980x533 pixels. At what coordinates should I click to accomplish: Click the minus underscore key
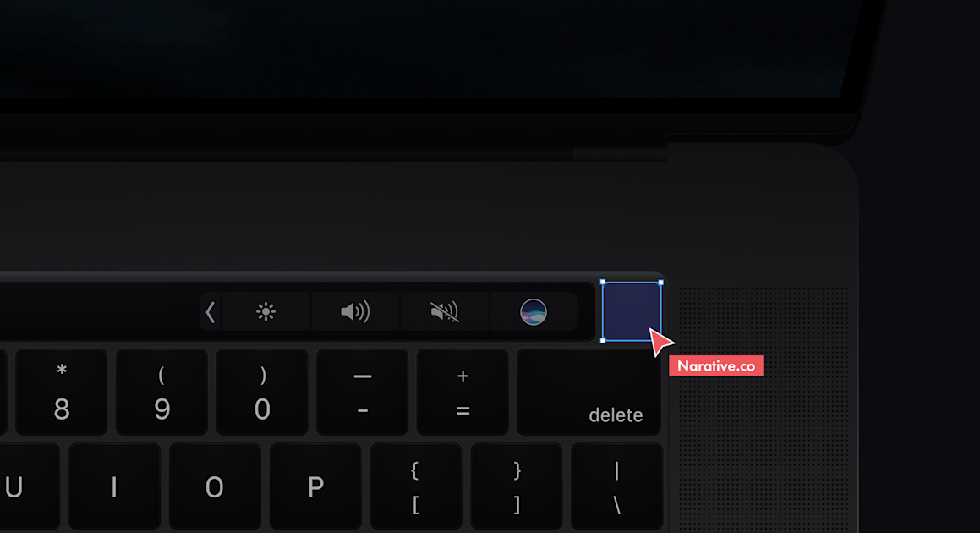pos(363,393)
